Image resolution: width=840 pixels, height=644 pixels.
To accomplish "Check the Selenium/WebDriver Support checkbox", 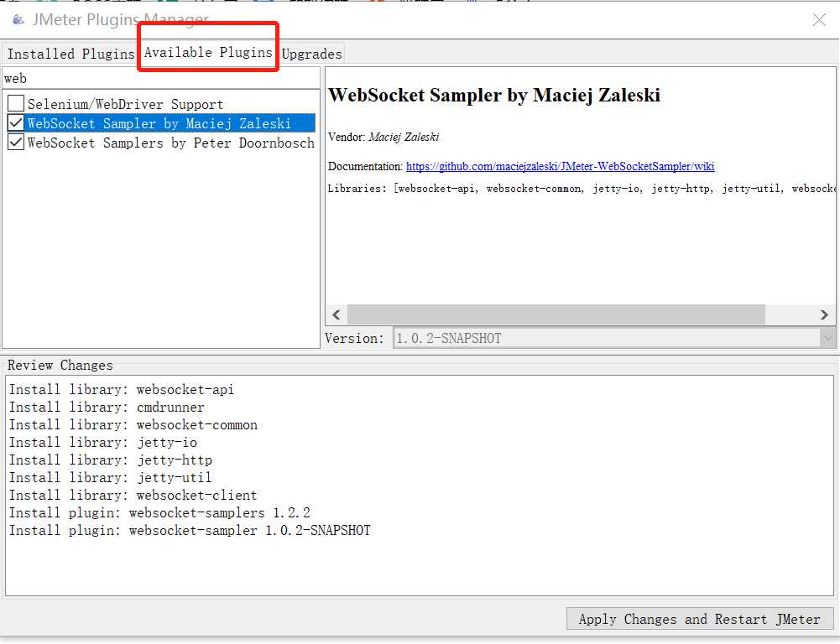I will tap(16, 103).
